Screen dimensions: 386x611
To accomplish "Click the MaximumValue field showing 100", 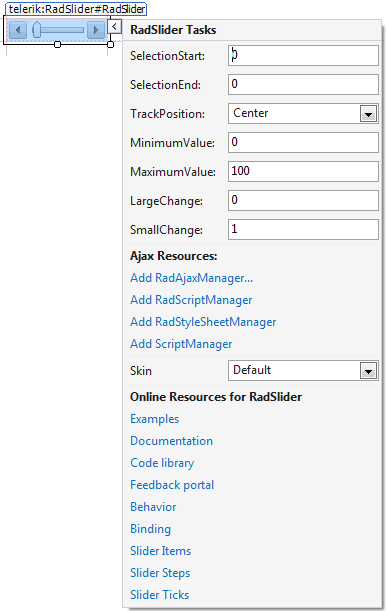I will tap(303, 171).
